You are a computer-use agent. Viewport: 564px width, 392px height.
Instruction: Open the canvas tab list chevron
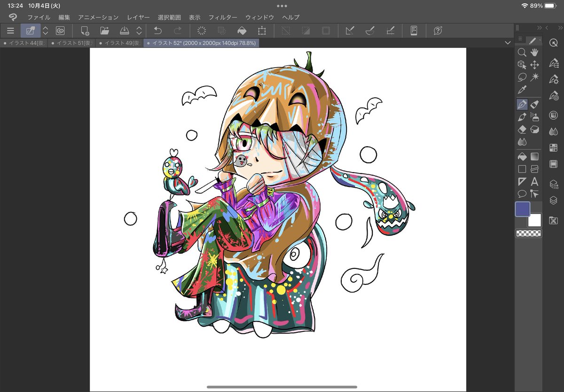tap(507, 43)
